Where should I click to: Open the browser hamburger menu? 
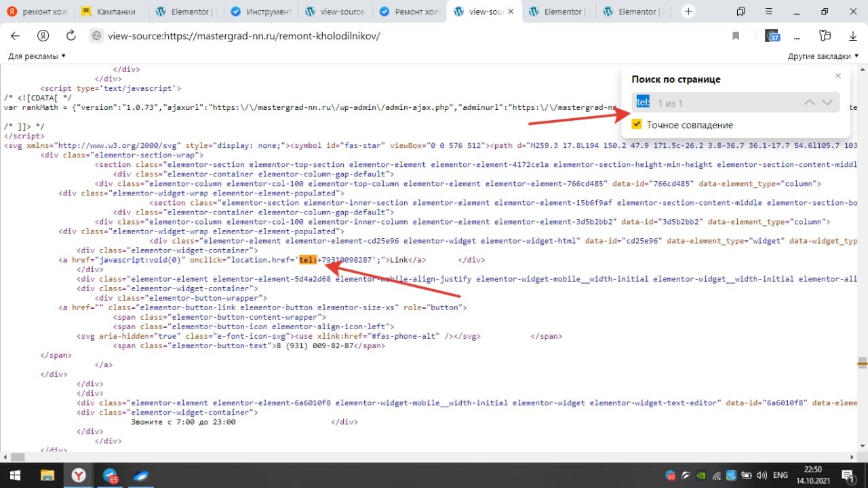[x=768, y=12]
